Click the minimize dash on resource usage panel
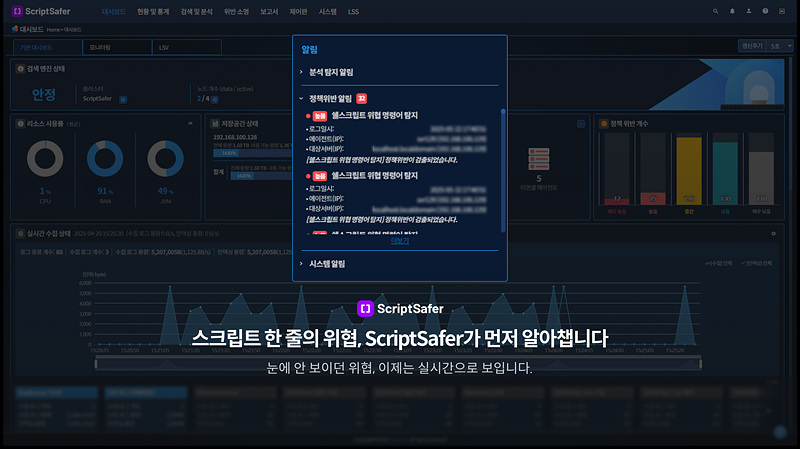This screenshot has width=800, height=449. 190,123
